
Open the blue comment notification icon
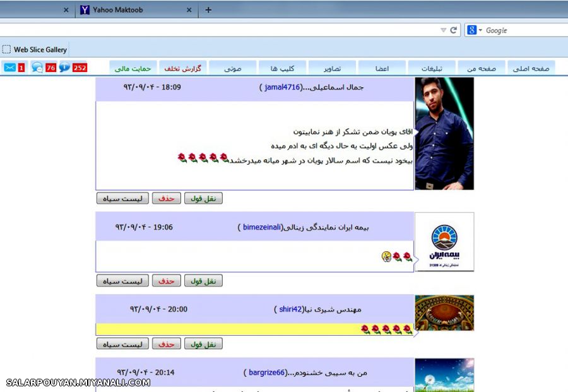point(64,68)
